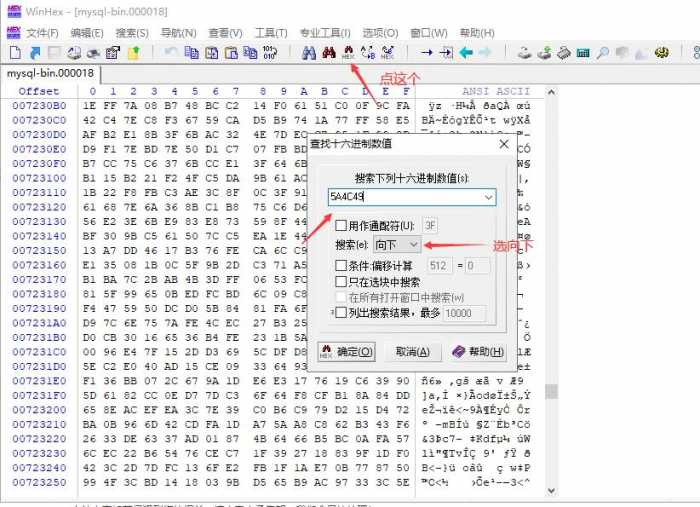700x507 pixels.
Task: Open the 文件(F) menu
Action: [x=42, y=33]
